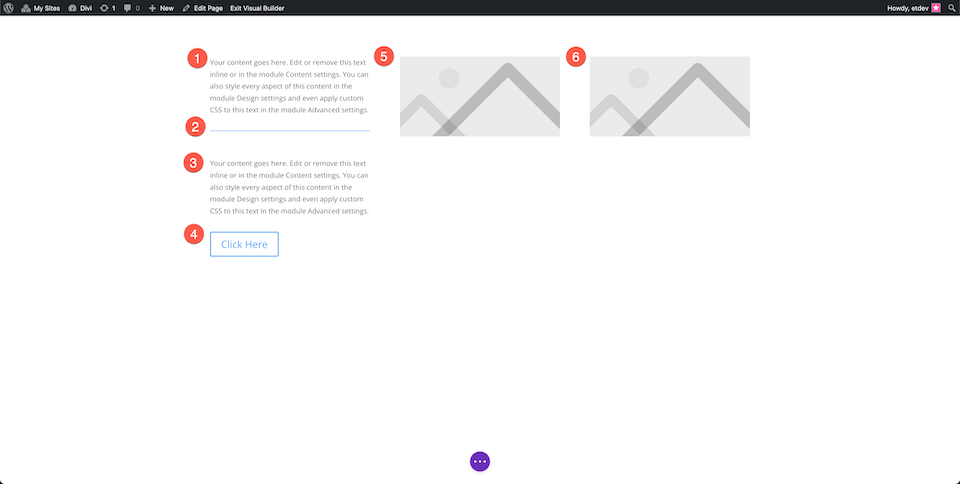Select the middle column placeholder image

coord(480,96)
